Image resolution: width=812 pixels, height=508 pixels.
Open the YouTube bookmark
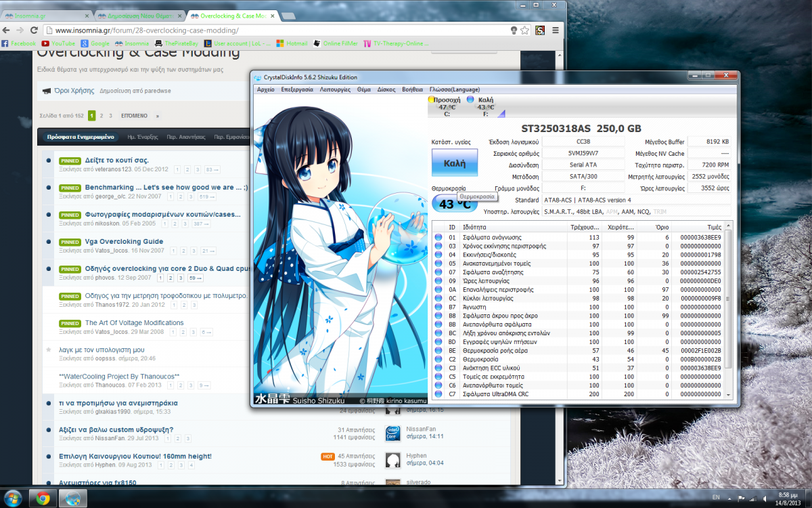tap(58, 43)
